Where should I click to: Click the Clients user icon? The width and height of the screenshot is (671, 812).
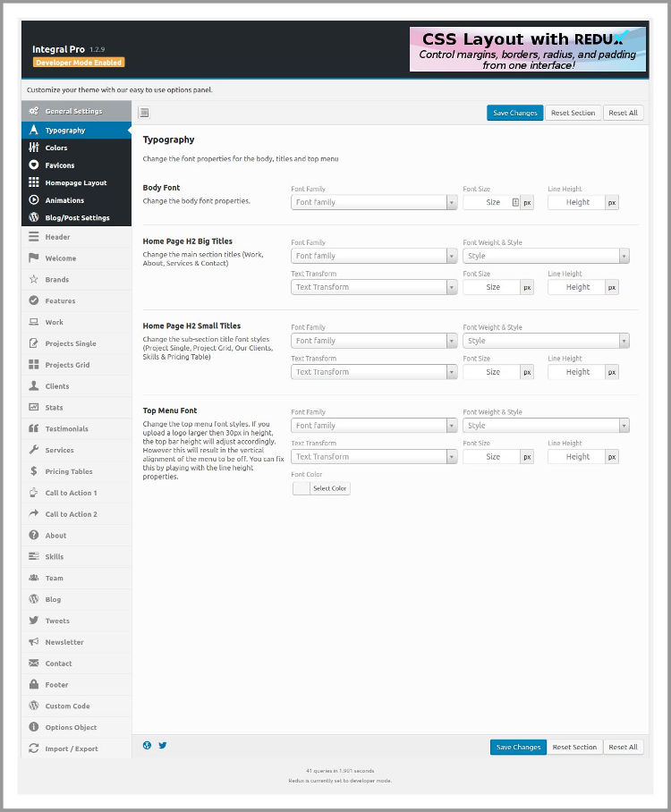click(34, 385)
